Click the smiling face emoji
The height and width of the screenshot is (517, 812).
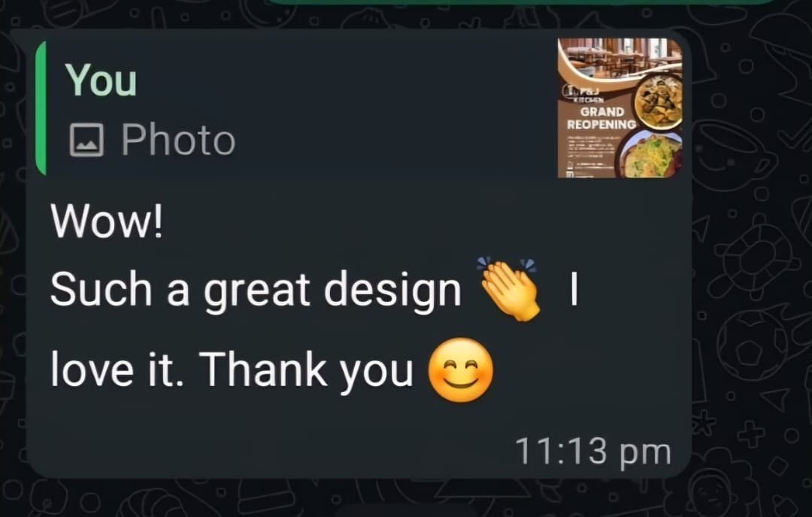[460, 370]
